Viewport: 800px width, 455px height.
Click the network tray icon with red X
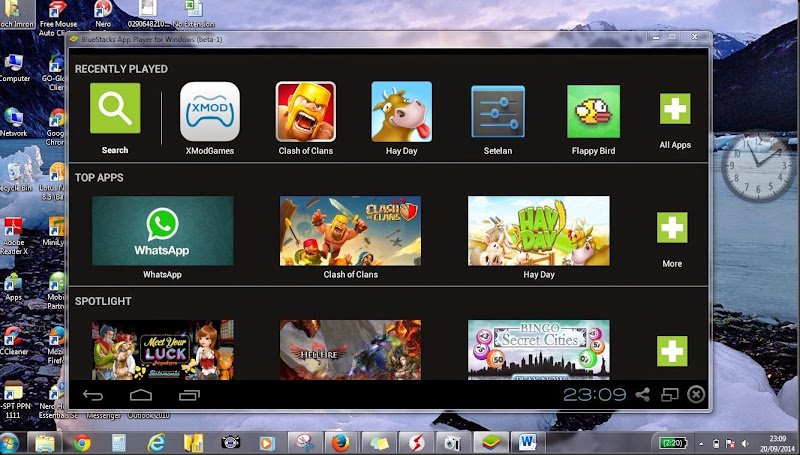[x=730, y=444]
